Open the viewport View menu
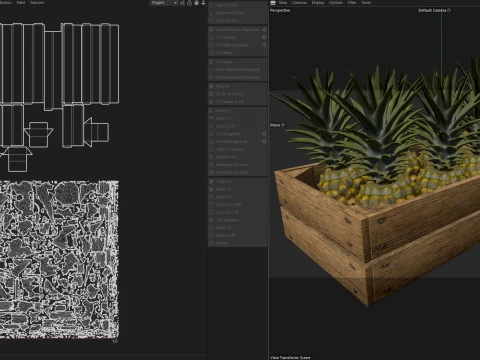 click(x=283, y=3)
